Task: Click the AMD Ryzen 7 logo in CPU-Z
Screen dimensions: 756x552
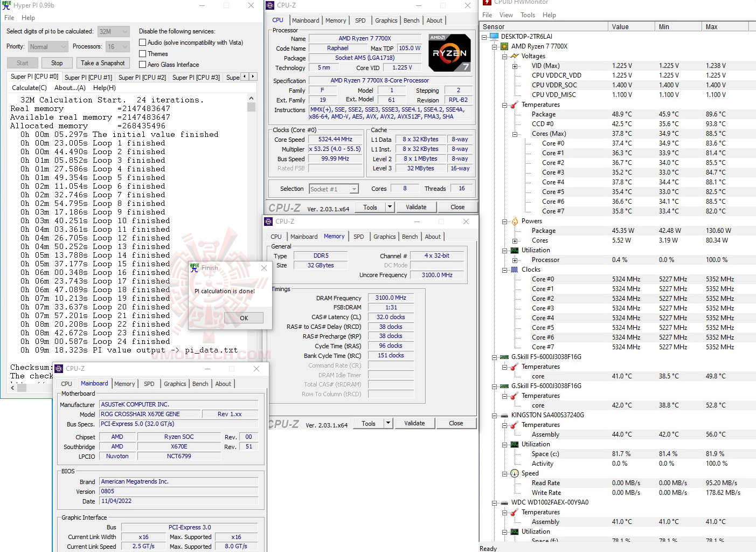Action: tap(449, 52)
